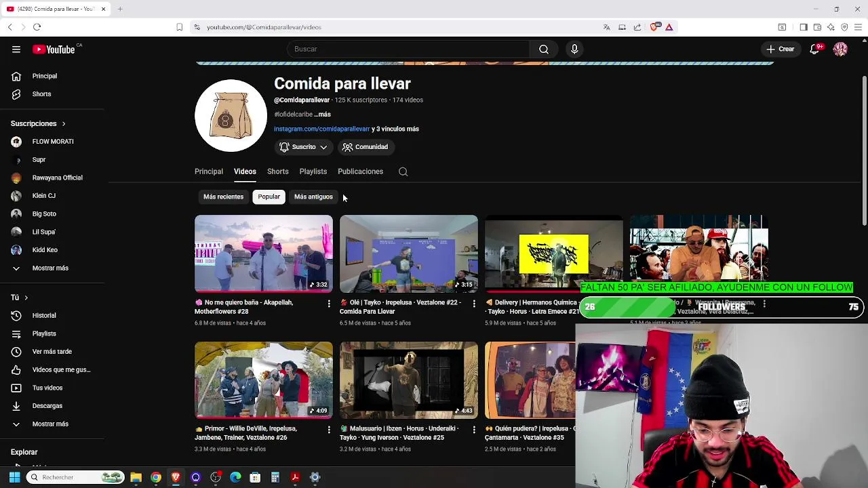Reload the page in the browser toolbar
This screenshot has height=488, width=868.
point(37,27)
